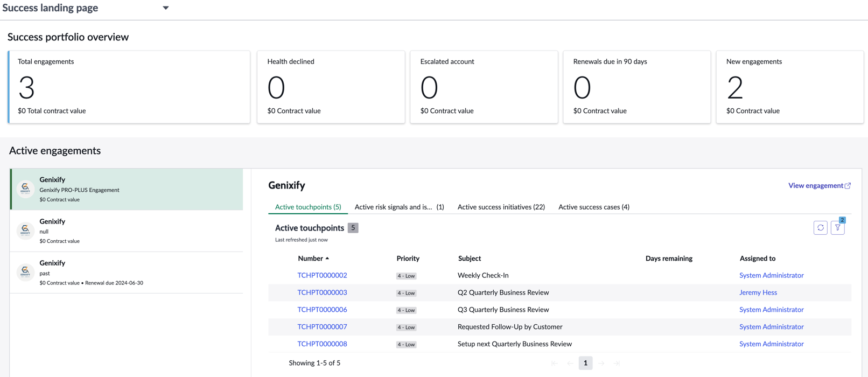Click the Weekly Check-In subject
This screenshot has width=868, height=377.
point(483,275)
